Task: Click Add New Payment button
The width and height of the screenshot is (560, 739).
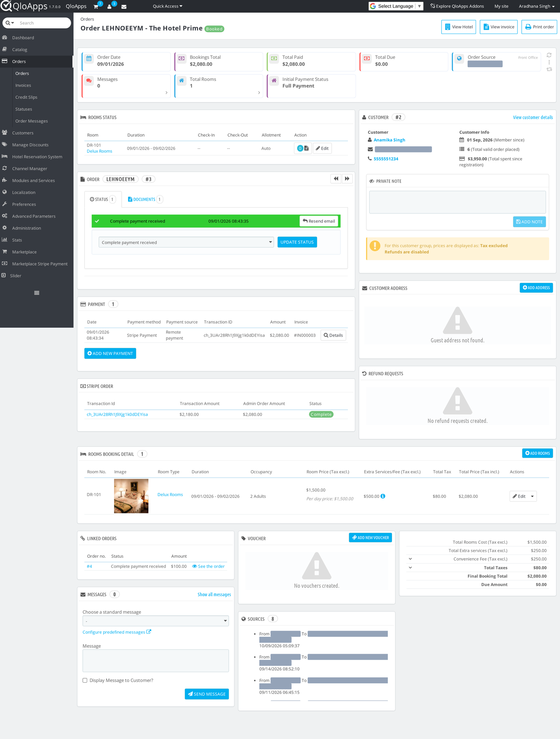Action: [110, 353]
